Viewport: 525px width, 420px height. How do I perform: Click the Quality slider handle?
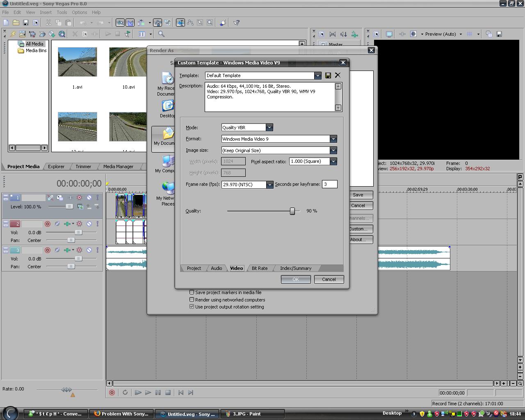292,211
